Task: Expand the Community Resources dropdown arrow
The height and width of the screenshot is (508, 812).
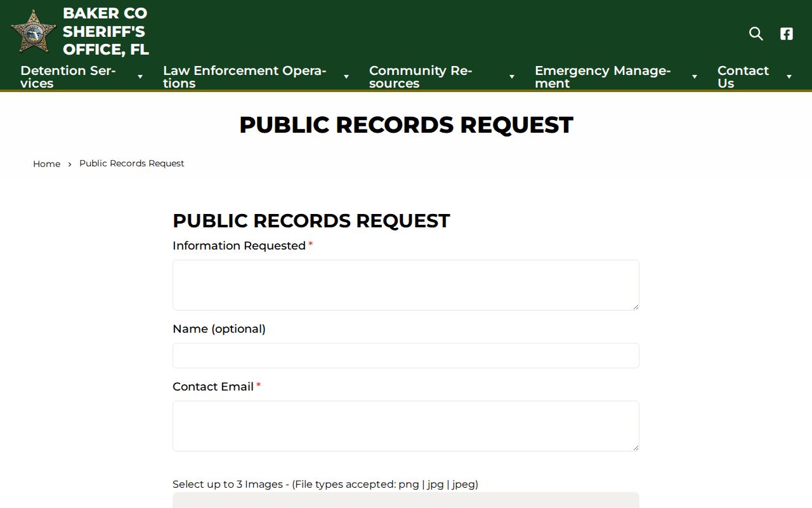Action: pyautogui.click(x=512, y=77)
